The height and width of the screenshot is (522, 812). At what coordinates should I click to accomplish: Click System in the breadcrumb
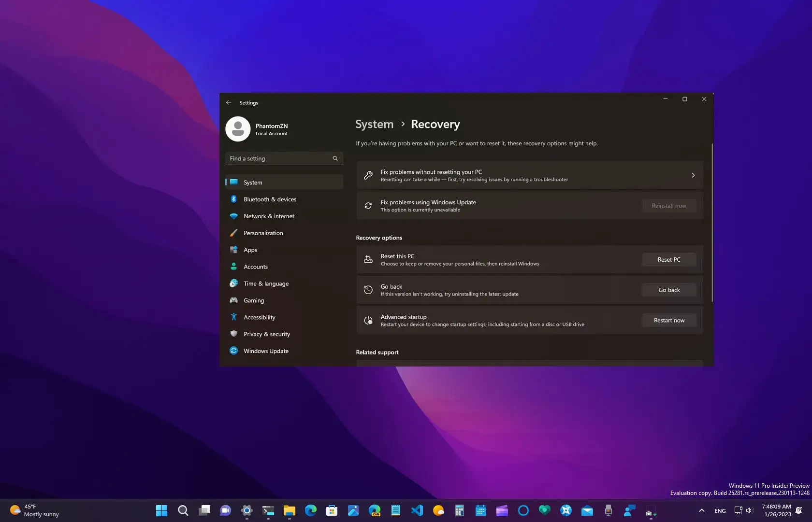[375, 124]
